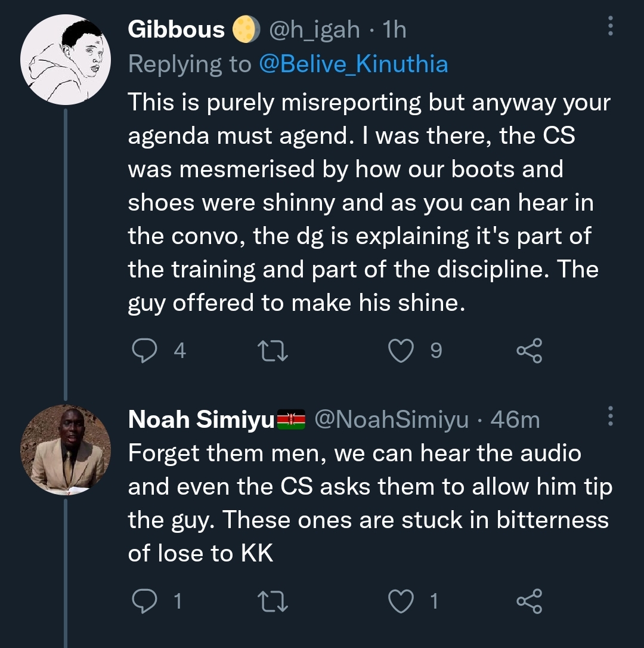The width and height of the screenshot is (644, 648).
Task: Open the @NoahSimiyu handle
Action: pos(391,420)
